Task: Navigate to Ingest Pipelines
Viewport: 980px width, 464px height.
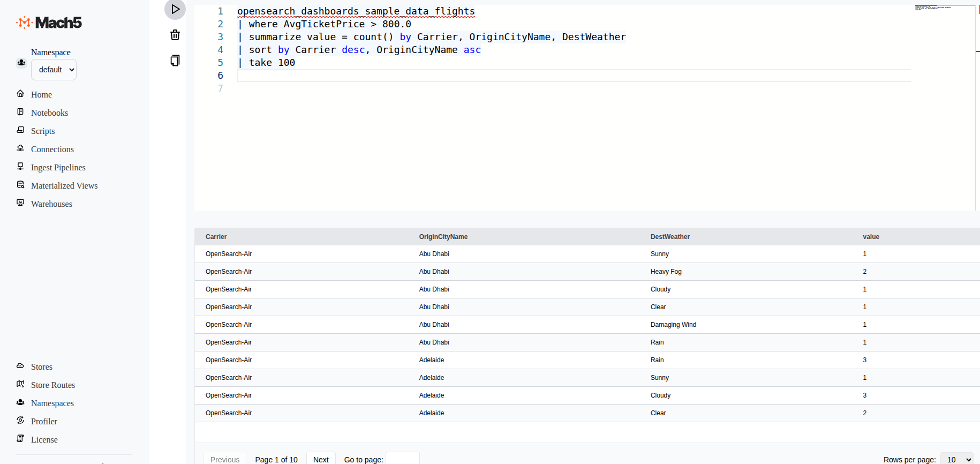Action: click(58, 168)
